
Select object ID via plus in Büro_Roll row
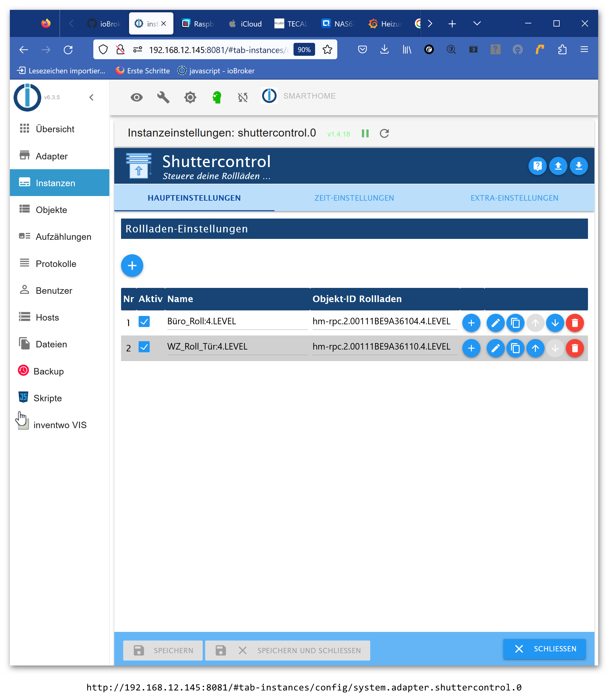click(471, 323)
